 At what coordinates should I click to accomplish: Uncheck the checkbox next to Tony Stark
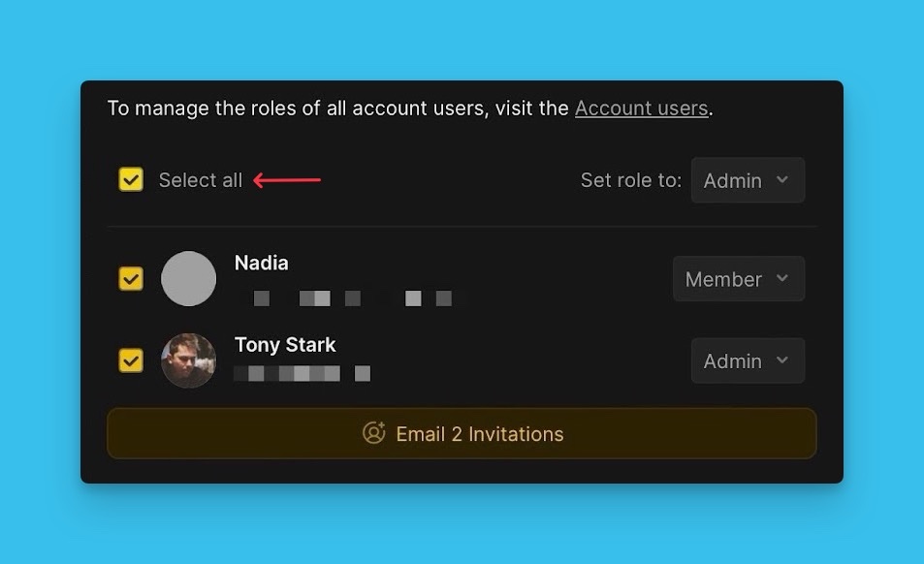pyautogui.click(x=131, y=360)
